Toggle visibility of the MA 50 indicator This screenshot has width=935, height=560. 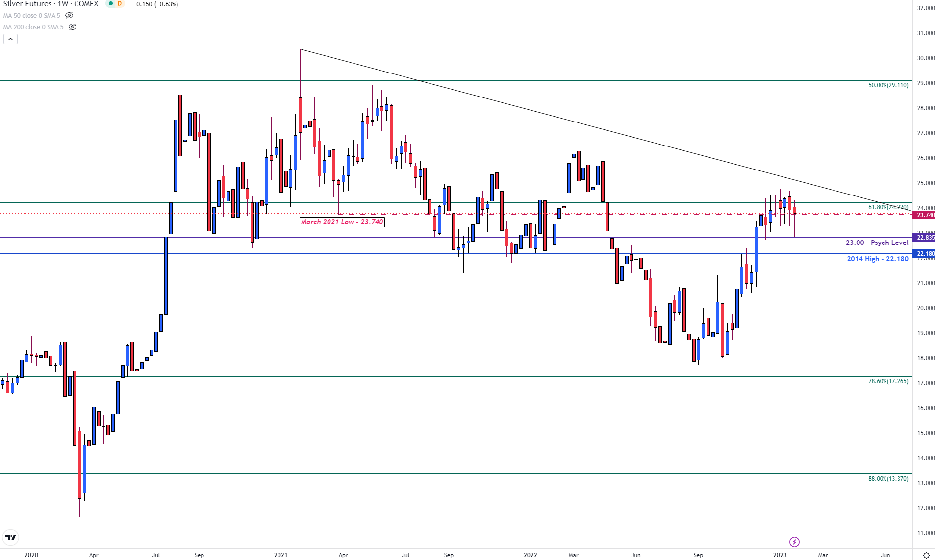coord(69,16)
